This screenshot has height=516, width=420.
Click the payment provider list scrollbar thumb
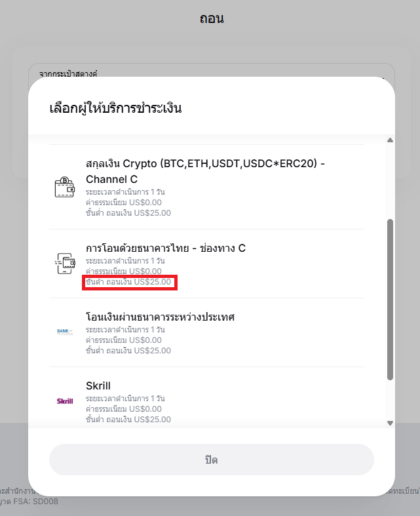point(390,298)
